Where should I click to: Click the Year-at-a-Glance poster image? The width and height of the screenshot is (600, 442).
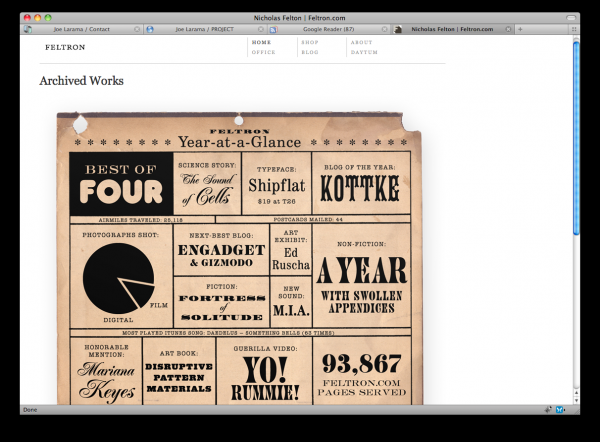(x=240, y=260)
